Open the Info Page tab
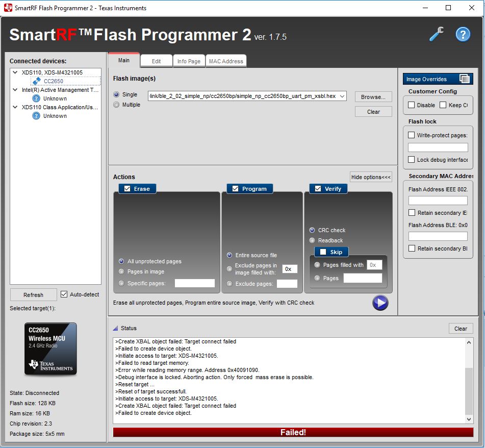485x448 pixels. 189,61
